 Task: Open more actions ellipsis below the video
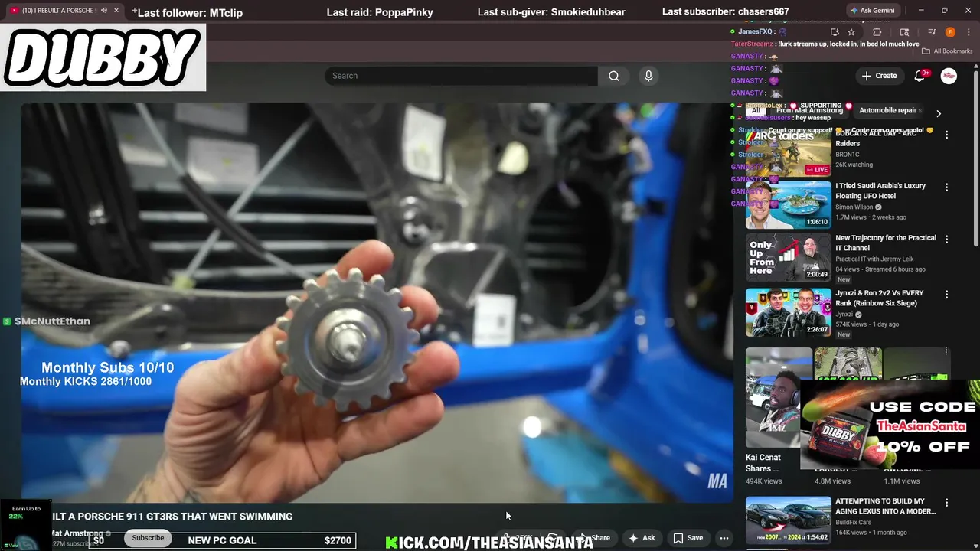click(x=724, y=538)
